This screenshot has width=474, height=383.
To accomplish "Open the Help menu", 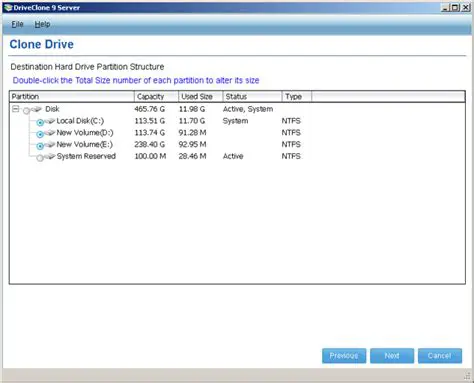I will tap(42, 24).
